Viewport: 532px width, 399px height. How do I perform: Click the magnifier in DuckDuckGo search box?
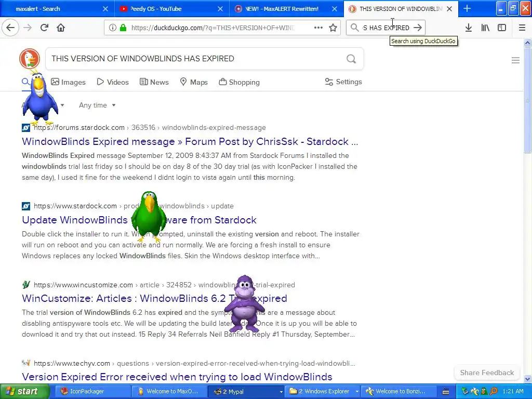[x=351, y=59]
